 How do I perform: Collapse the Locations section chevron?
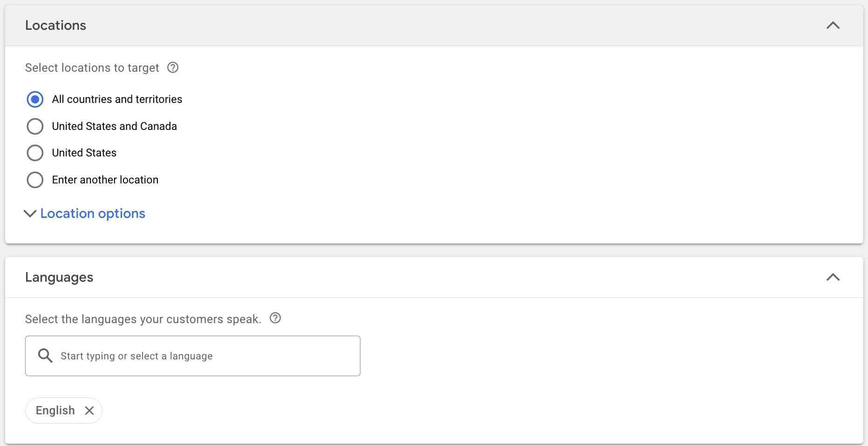[833, 26]
